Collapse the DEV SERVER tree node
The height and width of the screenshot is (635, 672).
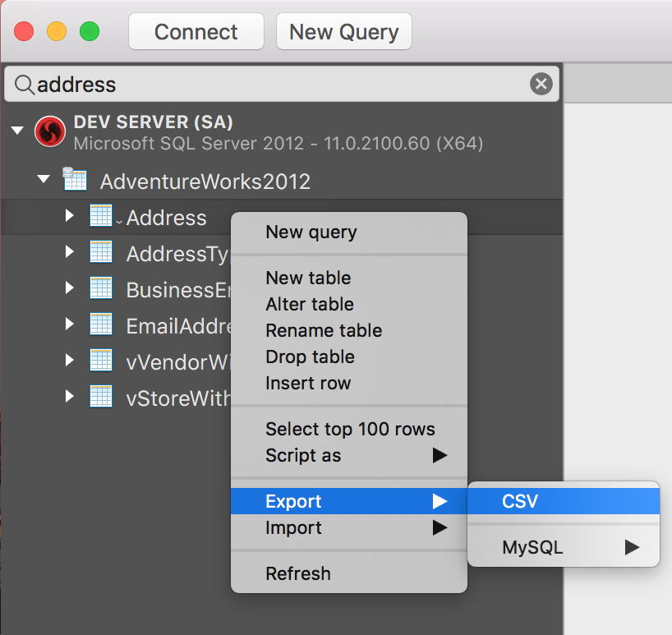17,130
